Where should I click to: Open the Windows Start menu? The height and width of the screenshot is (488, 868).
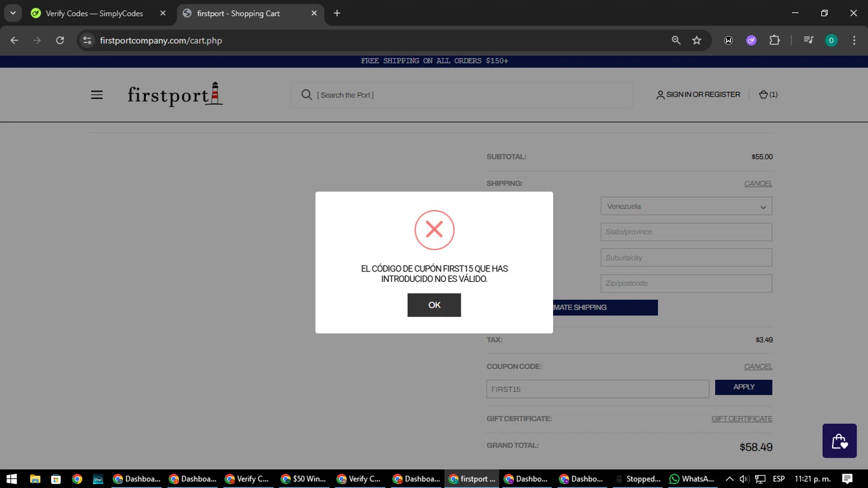(x=12, y=479)
